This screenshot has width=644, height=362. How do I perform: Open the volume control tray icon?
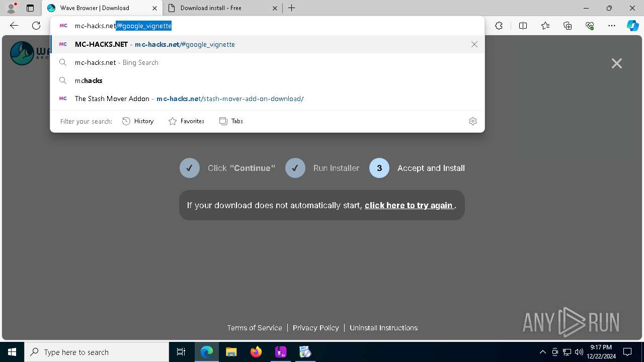pyautogui.click(x=579, y=352)
